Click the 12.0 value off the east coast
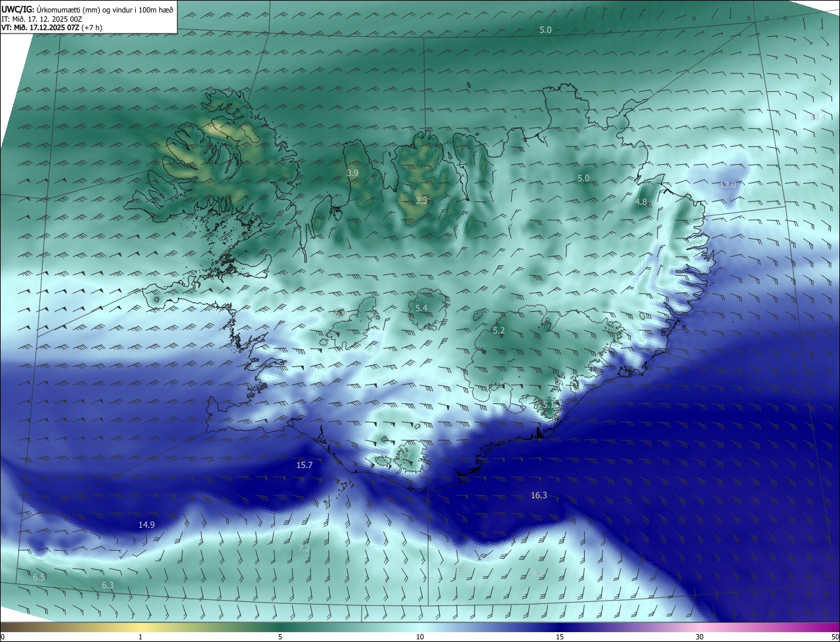This screenshot has height=642, width=840. click(728, 185)
